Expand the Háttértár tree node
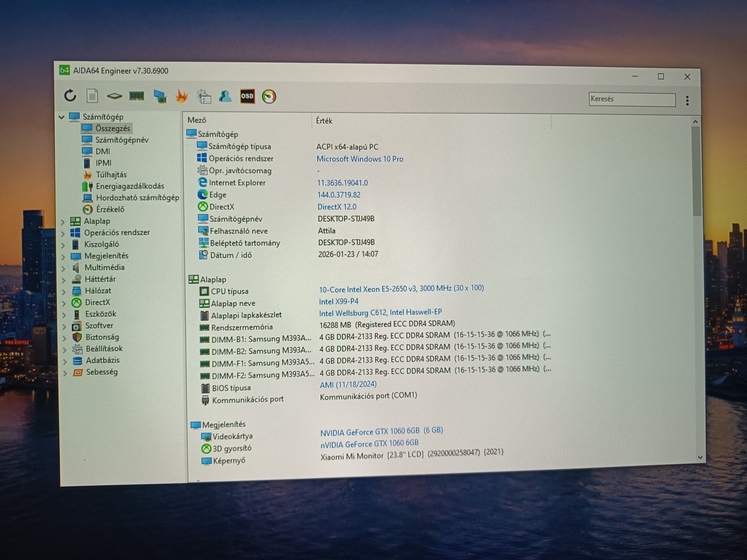747x560 pixels. pos(63,280)
